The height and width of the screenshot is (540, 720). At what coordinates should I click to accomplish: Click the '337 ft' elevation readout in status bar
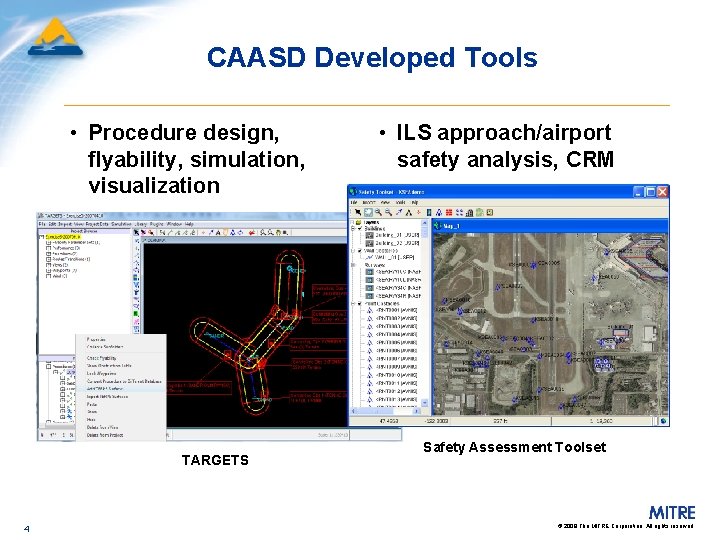point(501,421)
